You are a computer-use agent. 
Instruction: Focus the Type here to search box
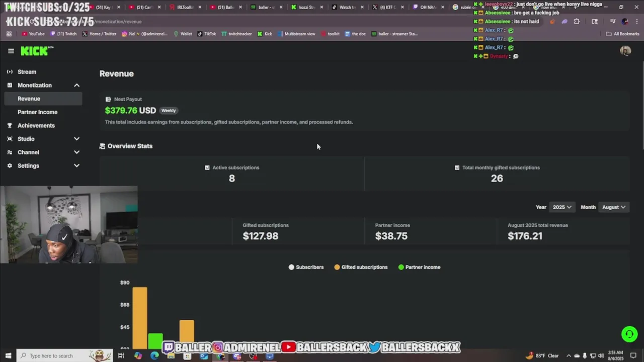pyautogui.click(x=64, y=355)
